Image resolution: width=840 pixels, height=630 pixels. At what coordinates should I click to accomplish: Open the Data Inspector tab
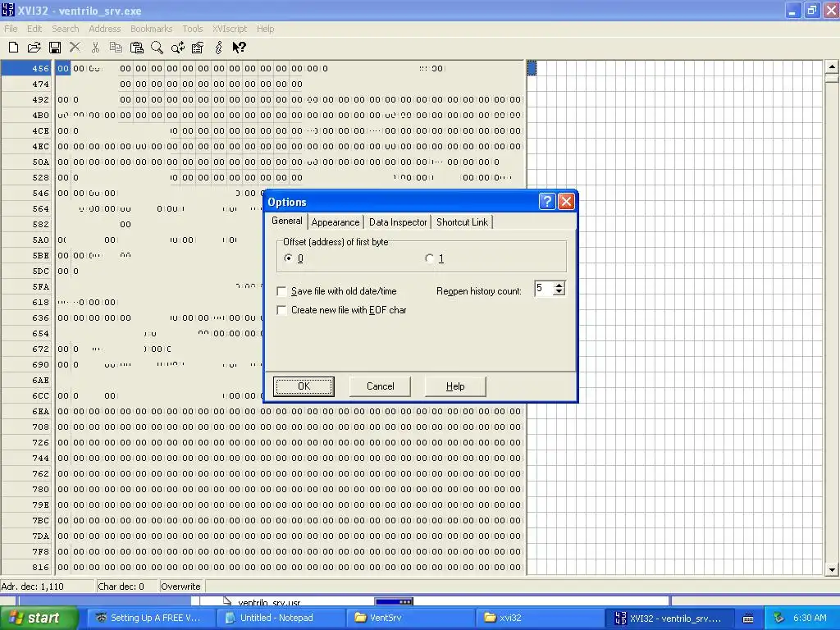pos(398,222)
